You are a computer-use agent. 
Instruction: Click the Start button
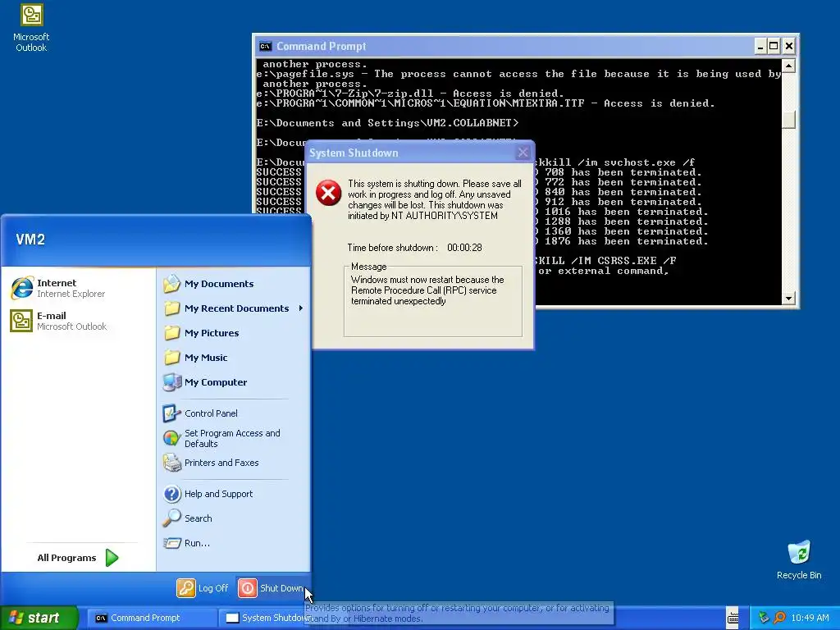tap(39, 618)
